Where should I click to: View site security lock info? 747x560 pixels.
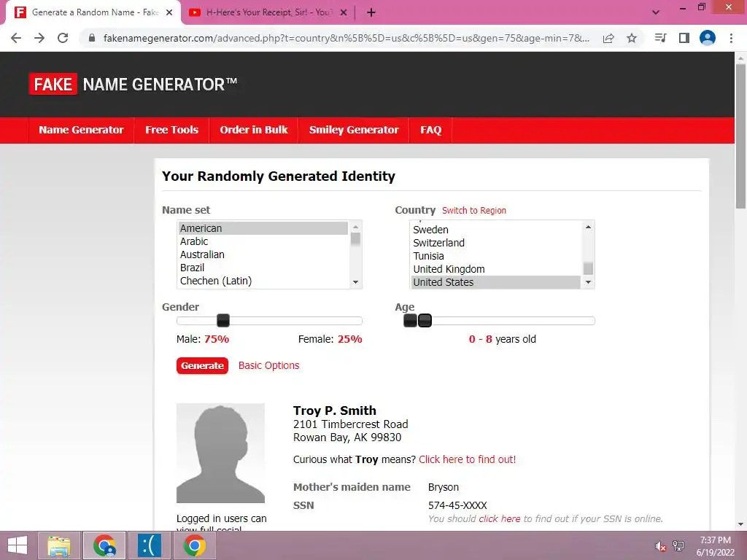(92, 38)
